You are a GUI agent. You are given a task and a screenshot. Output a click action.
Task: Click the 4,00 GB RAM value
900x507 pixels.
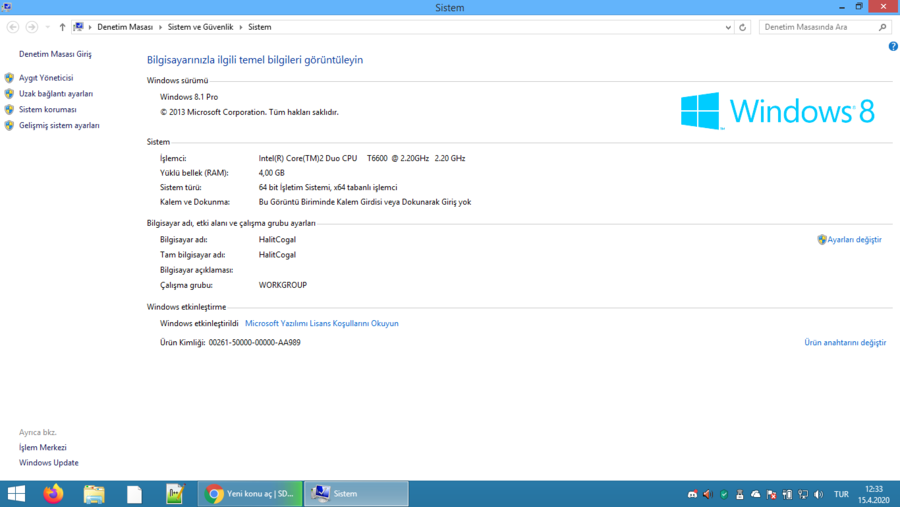[271, 173]
